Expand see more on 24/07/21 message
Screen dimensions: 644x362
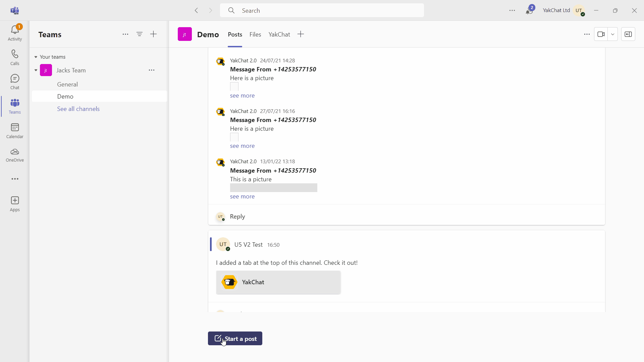click(242, 96)
